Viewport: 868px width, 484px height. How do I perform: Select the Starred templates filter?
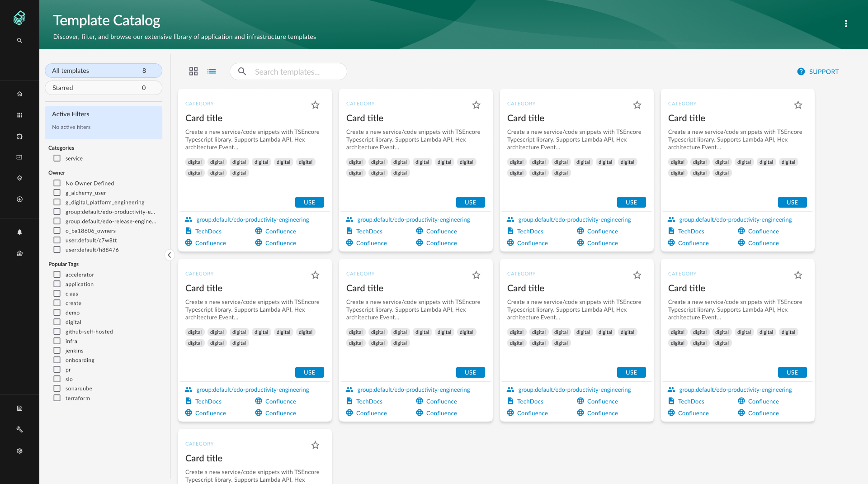tap(104, 88)
